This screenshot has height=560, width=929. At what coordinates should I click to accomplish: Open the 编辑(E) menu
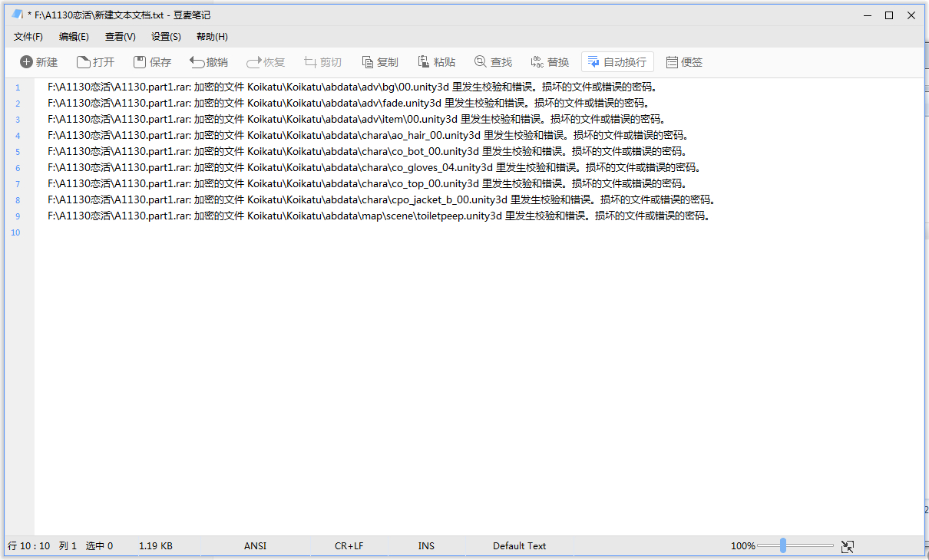[74, 37]
